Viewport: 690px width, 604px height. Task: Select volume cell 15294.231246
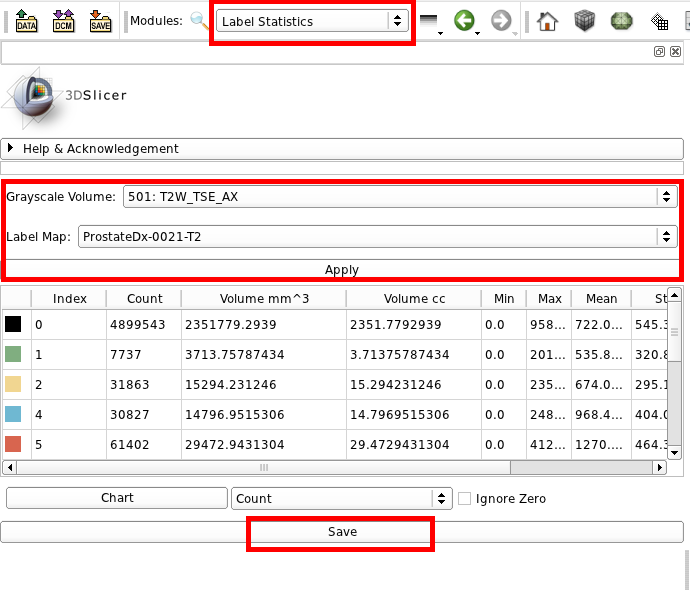click(x=264, y=384)
